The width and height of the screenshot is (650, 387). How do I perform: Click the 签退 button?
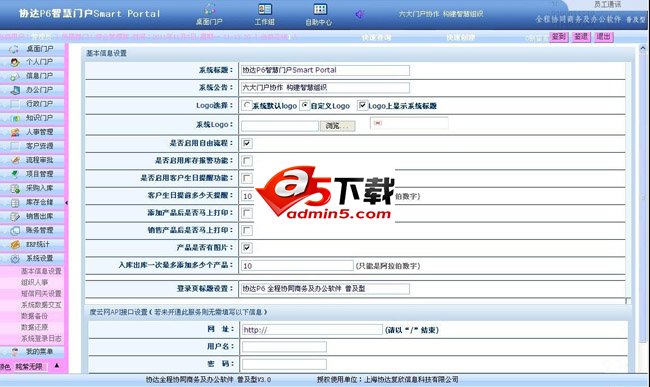pyautogui.click(x=581, y=37)
